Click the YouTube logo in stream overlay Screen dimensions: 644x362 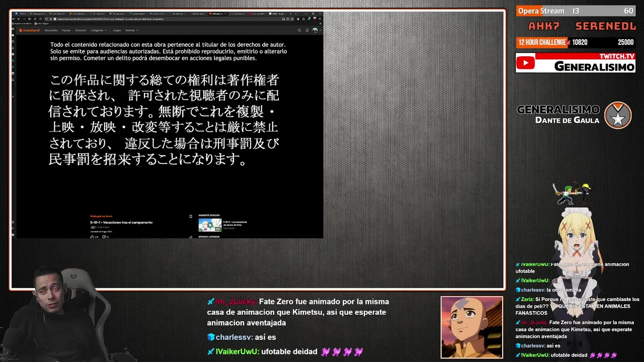[x=525, y=63]
